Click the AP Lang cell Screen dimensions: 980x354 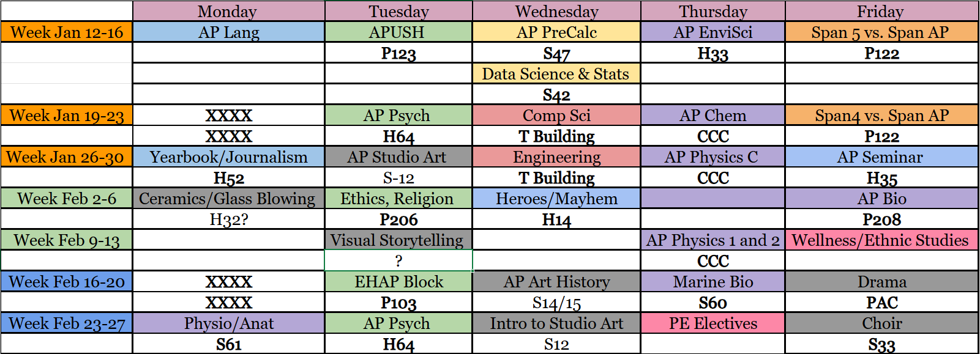[228, 32]
